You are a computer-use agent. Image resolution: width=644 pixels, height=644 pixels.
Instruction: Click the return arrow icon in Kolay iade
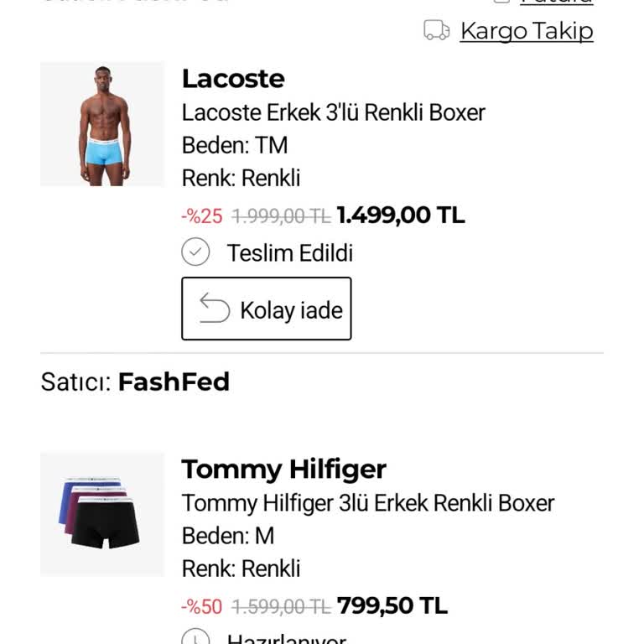click(x=215, y=309)
